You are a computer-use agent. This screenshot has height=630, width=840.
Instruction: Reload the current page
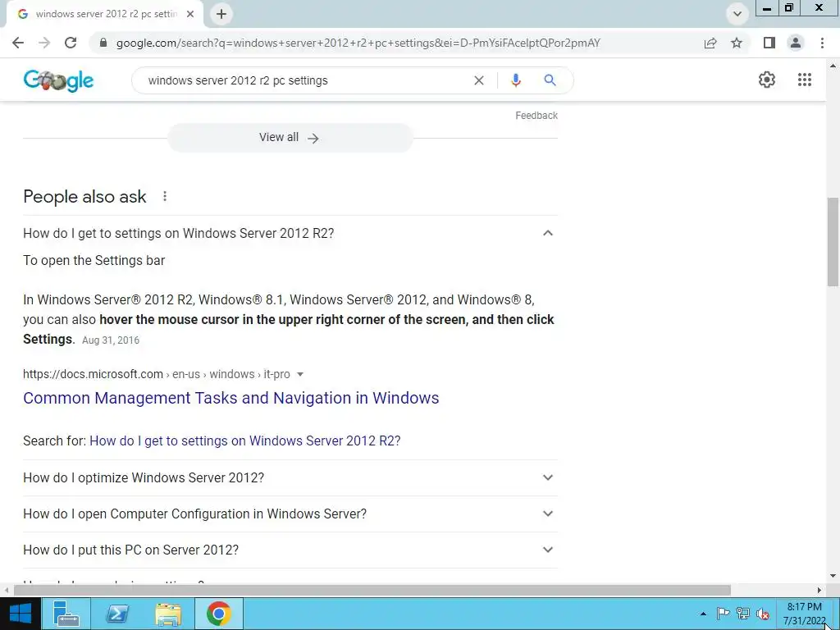click(71, 43)
